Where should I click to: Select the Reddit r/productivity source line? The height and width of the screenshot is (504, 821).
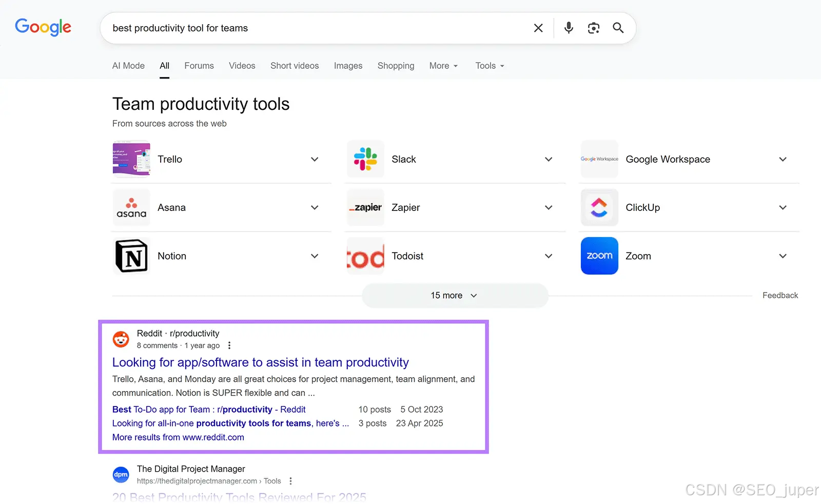[178, 334]
